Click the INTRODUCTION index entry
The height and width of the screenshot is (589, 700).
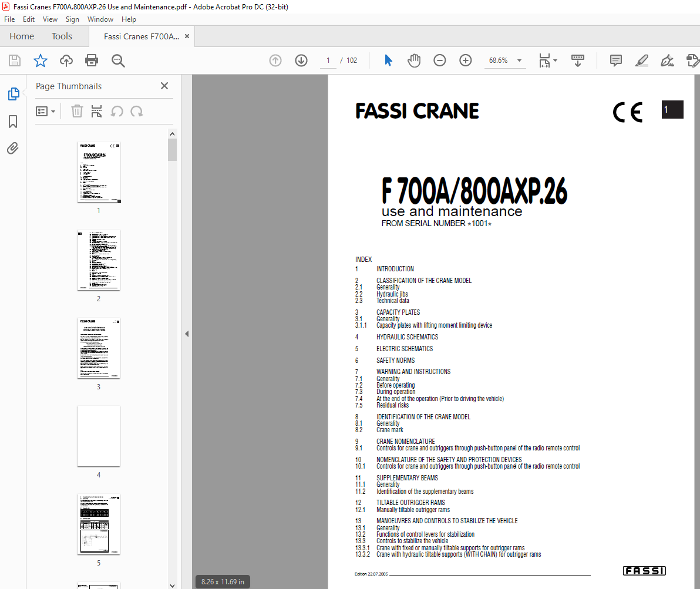pos(395,269)
